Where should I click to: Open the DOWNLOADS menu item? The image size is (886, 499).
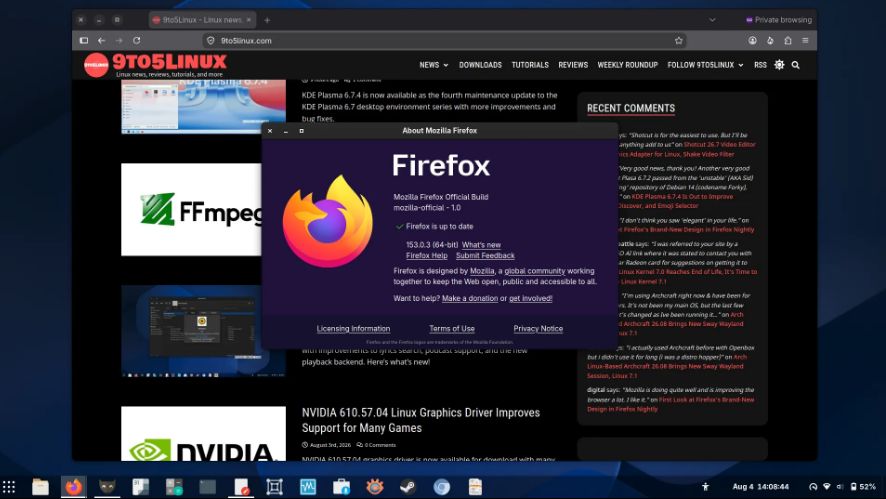click(480, 65)
